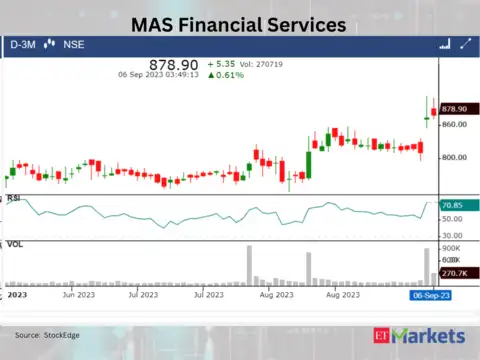Click the +5.35 price change value

[x=221, y=64]
